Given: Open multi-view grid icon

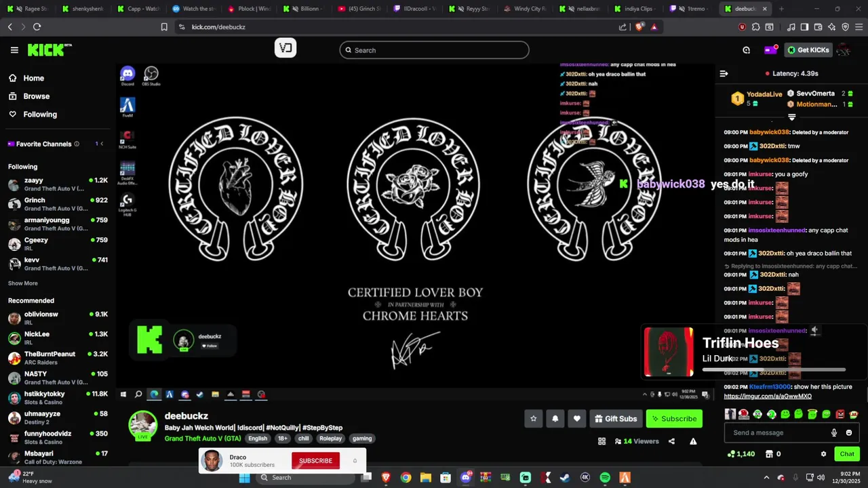Looking at the screenshot, I should coord(601,441).
